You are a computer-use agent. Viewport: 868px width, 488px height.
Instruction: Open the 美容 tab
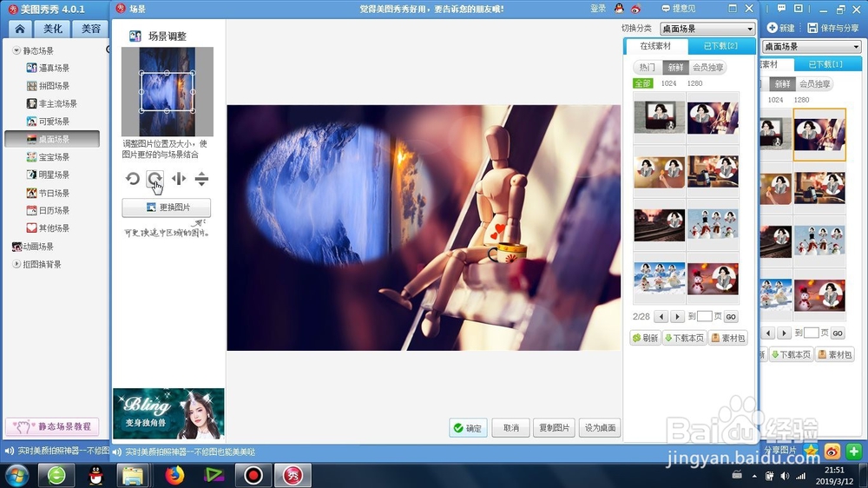[91, 29]
